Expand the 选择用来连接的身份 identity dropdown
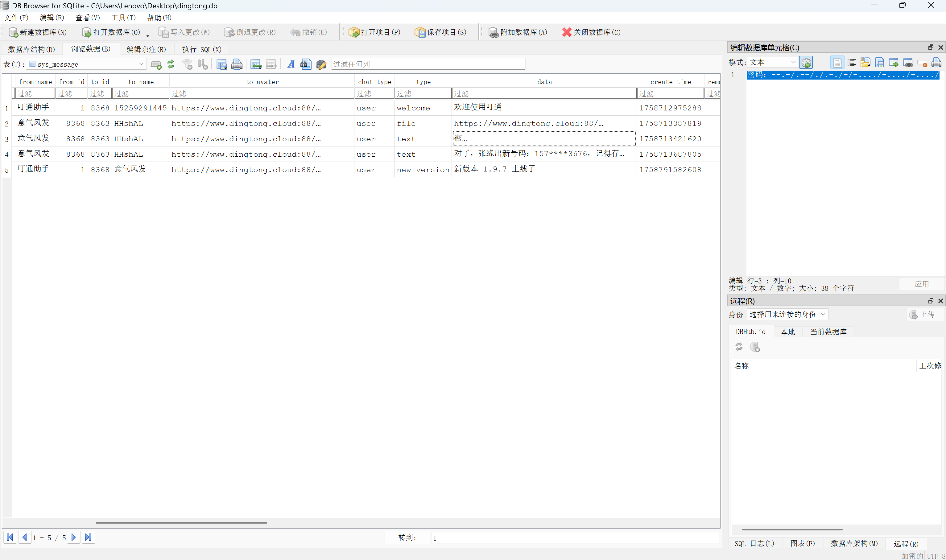Image resolution: width=946 pixels, height=560 pixels. [x=787, y=314]
